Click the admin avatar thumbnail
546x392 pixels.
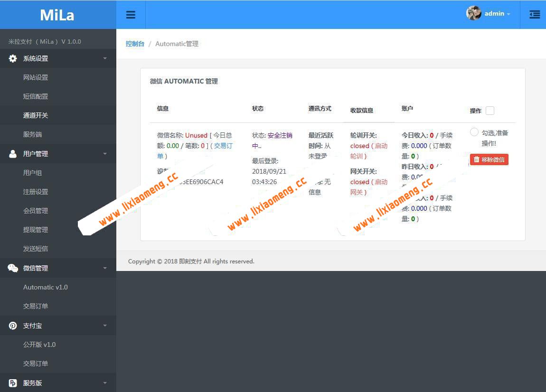click(473, 13)
